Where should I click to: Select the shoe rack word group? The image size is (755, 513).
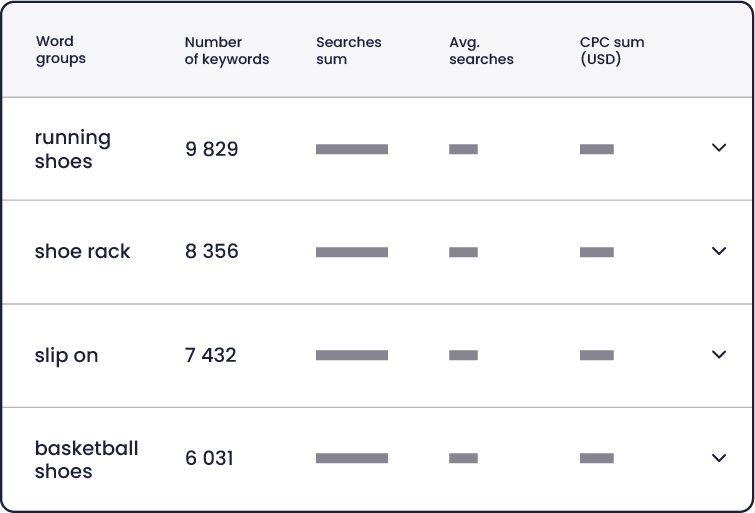point(82,251)
